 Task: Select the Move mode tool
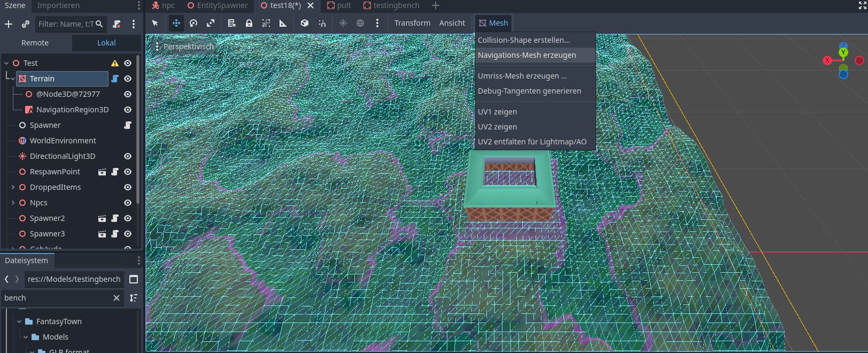pyautogui.click(x=176, y=23)
